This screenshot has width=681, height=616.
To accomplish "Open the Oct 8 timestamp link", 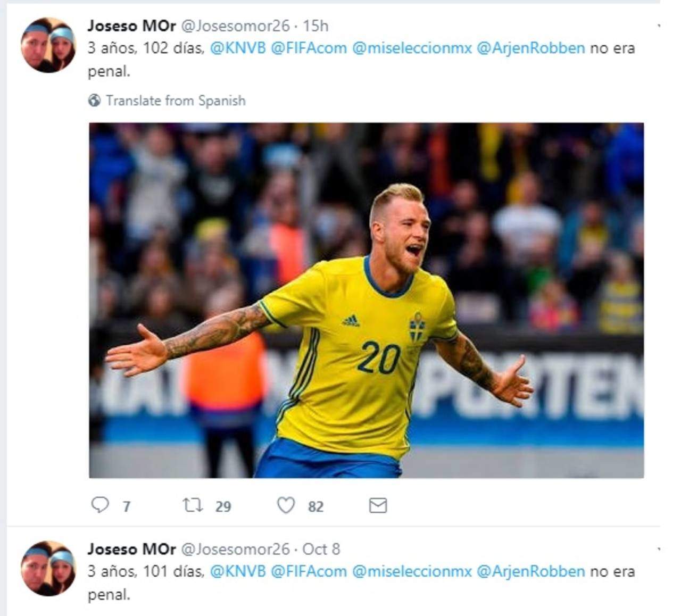I will point(321,549).
